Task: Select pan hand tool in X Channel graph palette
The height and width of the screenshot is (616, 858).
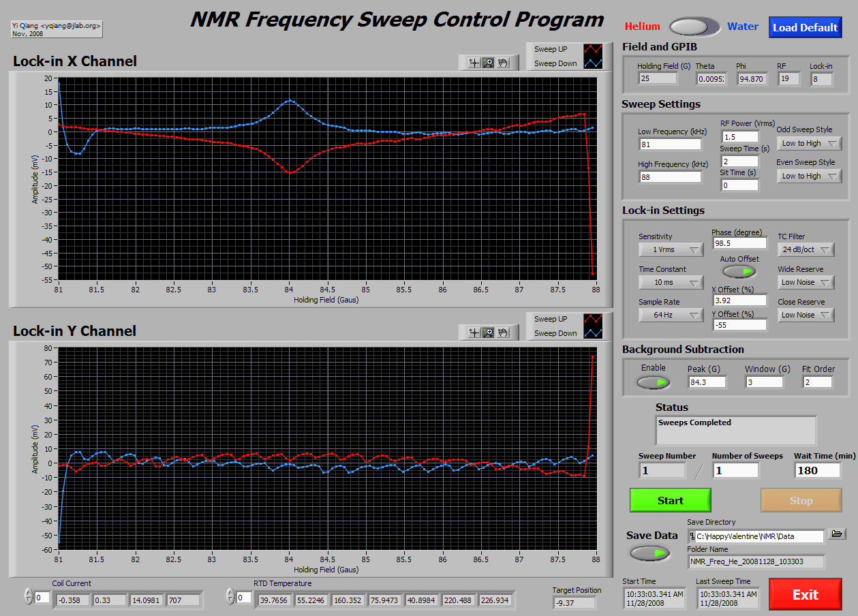Action: tap(504, 63)
